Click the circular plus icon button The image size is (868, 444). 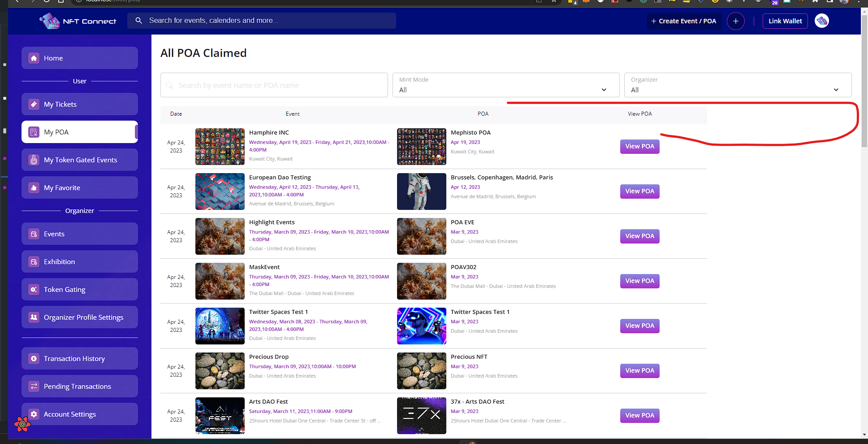(736, 21)
